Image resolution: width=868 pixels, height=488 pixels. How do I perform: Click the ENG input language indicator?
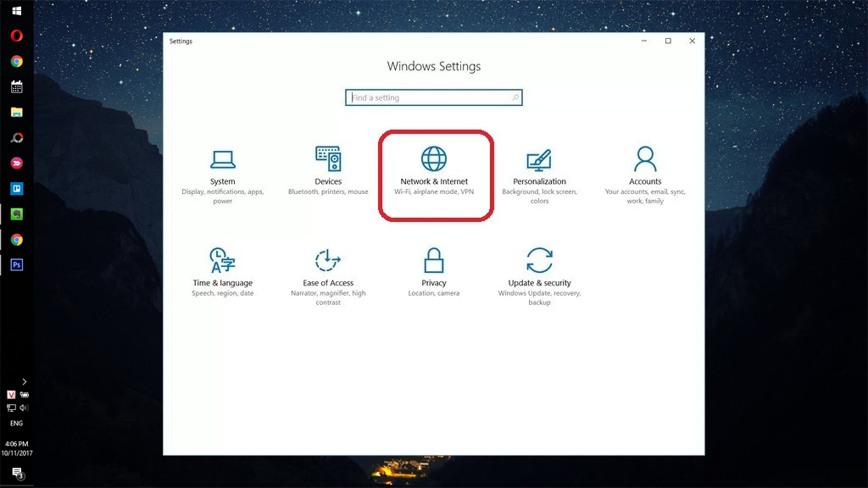pos(17,424)
